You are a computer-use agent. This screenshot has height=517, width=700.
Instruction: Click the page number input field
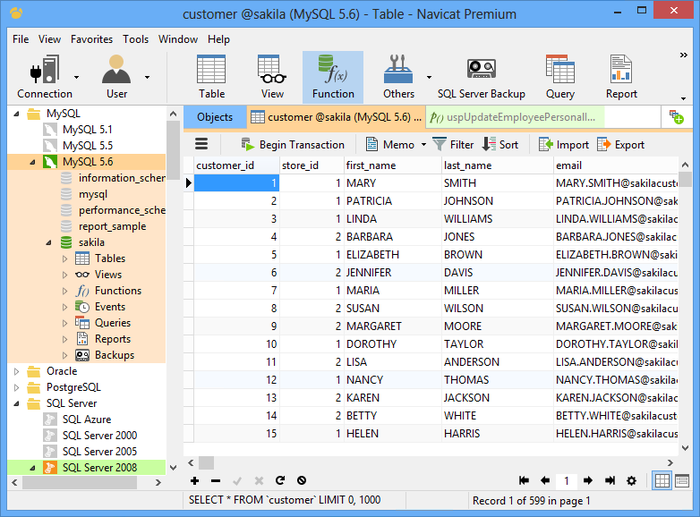567,480
